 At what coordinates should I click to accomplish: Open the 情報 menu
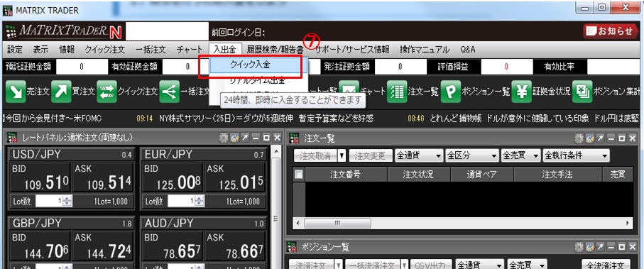tap(67, 50)
